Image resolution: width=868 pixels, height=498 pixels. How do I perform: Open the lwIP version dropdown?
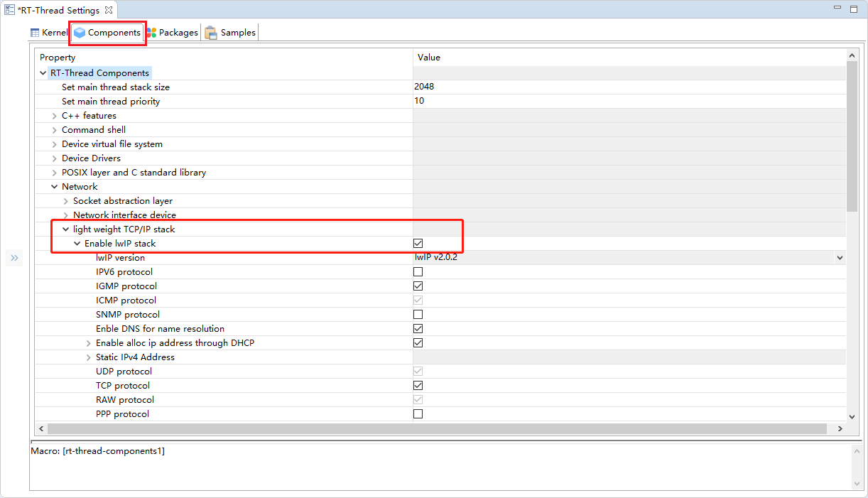[840, 258]
